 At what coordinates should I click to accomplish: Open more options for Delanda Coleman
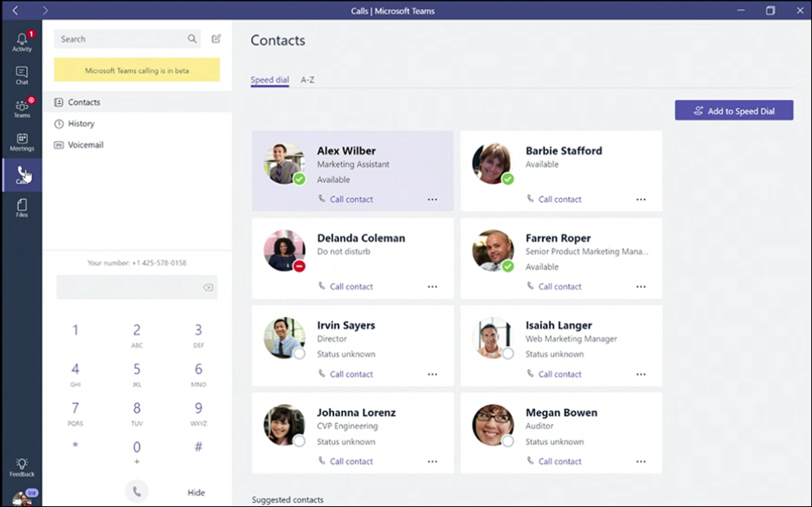click(432, 286)
